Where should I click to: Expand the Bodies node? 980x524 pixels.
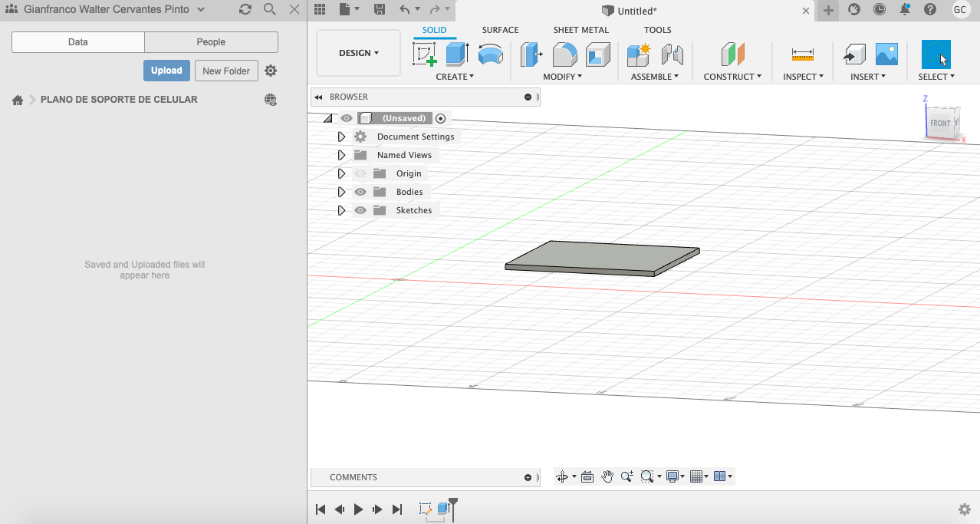coord(342,192)
